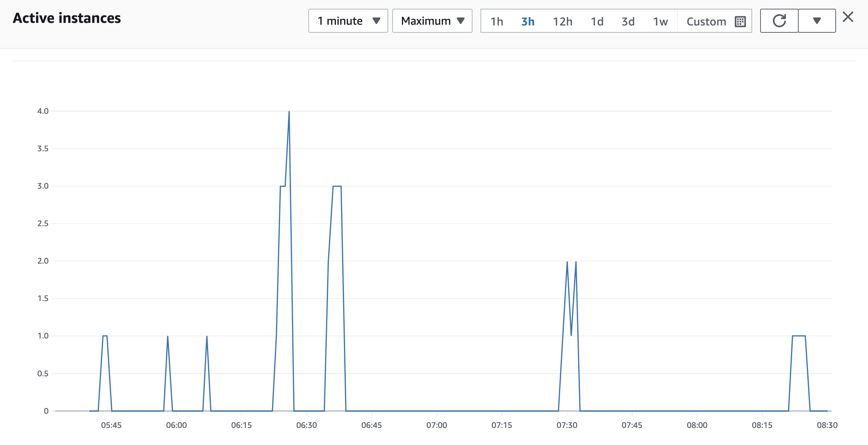Click the 2.5 y-axis label
Screen dimensions: 868x445
coord(43,224)
